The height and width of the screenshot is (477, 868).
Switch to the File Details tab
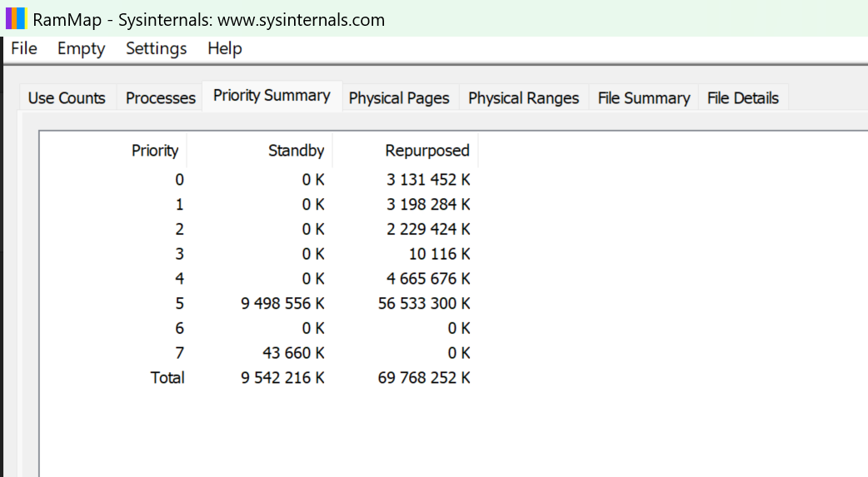coord(743,98)
